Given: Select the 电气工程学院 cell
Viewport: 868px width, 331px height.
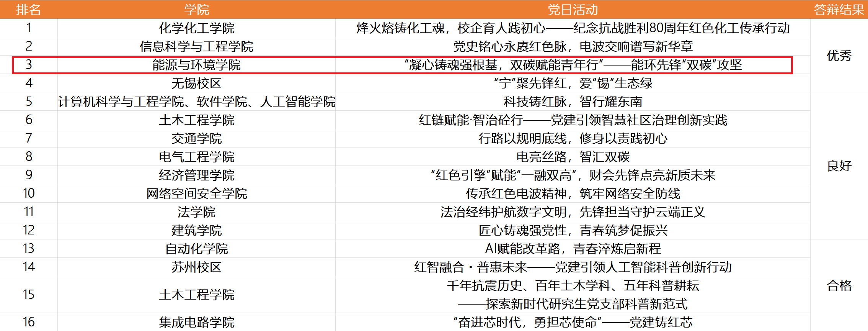Looking at the screenshot, I should [x=196, y=157].
